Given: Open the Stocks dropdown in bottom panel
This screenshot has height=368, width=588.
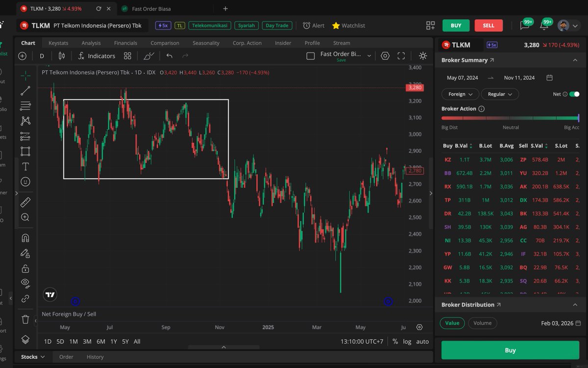Looking at the screenshot, I should 33,357.
